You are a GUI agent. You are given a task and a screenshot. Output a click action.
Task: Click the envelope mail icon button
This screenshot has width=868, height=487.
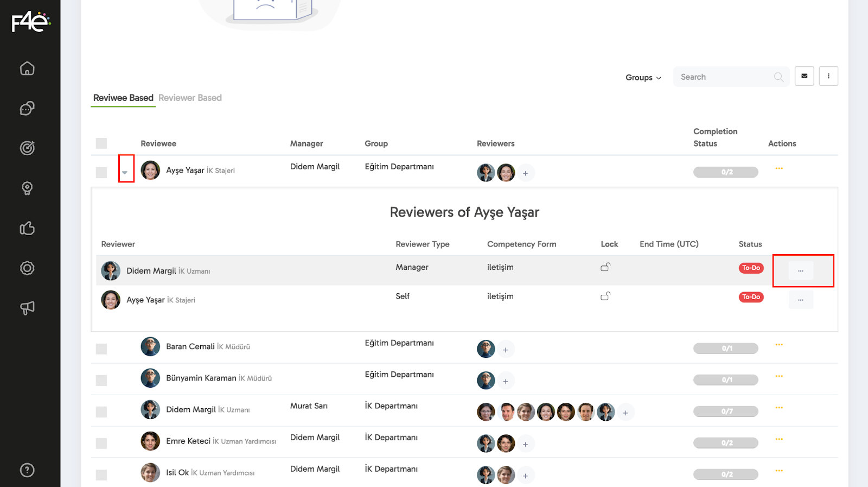click(804, 76)
